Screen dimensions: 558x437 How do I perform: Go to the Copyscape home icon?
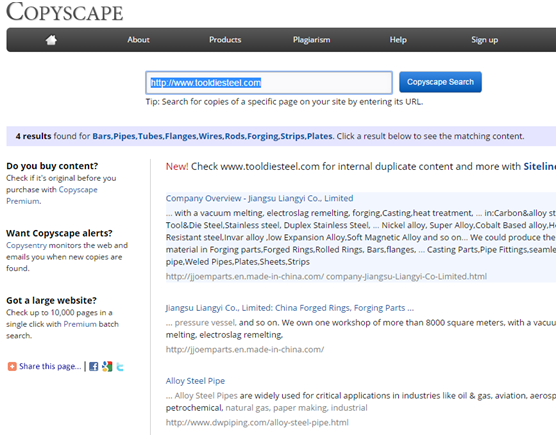[51, 40]
